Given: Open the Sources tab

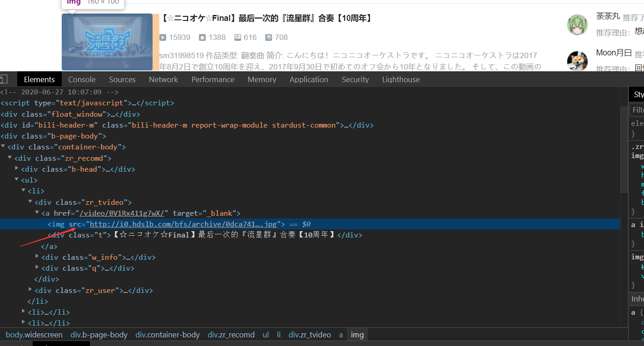Looking at the screenshot, I should coord(122,79).
